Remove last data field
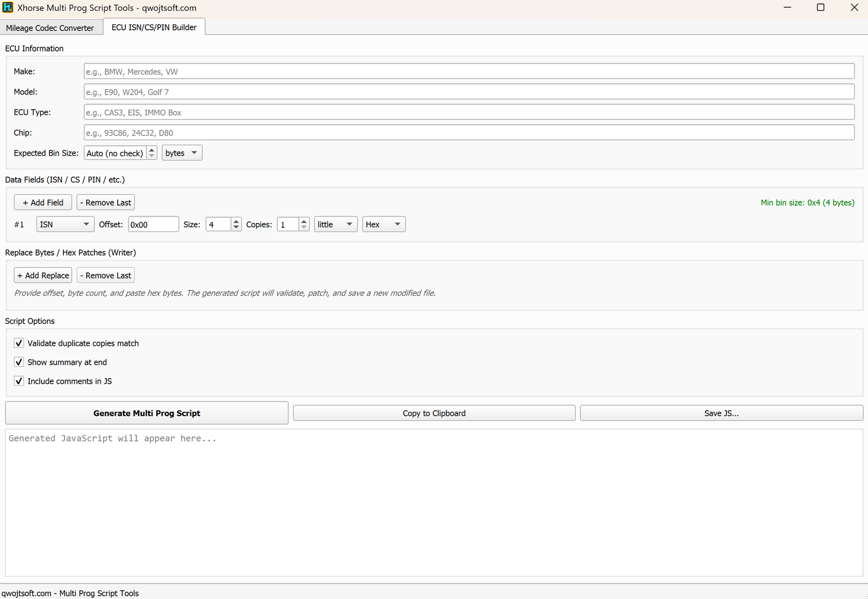This screenshot has height=599, width=868. click(105, 202)
